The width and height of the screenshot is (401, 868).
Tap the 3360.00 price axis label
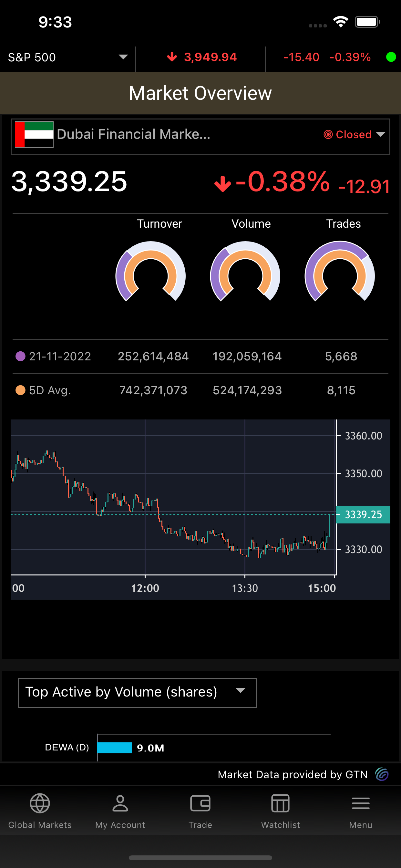click(x=364, y=436)
